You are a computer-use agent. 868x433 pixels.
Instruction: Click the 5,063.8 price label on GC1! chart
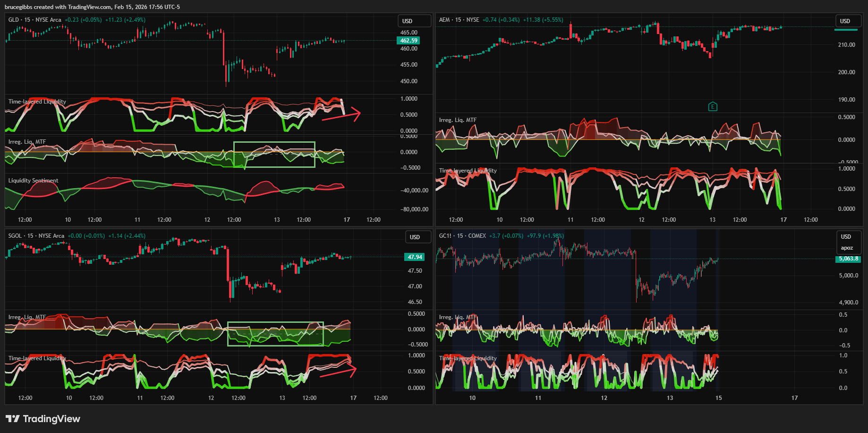pos(848,259)
